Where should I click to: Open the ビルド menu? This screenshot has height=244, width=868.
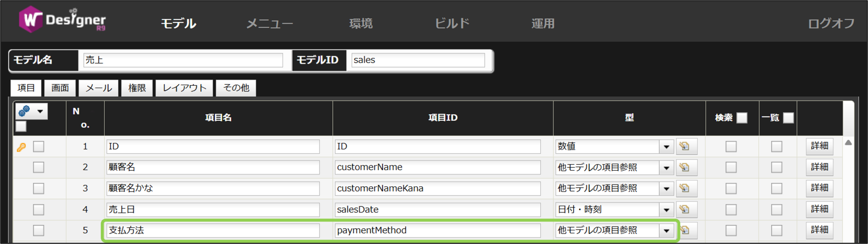[452, 23]
